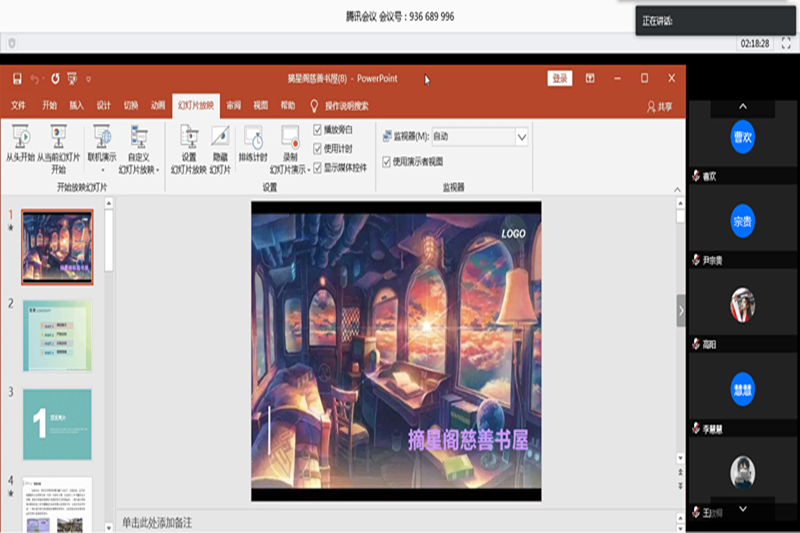Uncheck the 使用计时 checkbox
This screenshot has height=533, width=800.
[318, 148]
